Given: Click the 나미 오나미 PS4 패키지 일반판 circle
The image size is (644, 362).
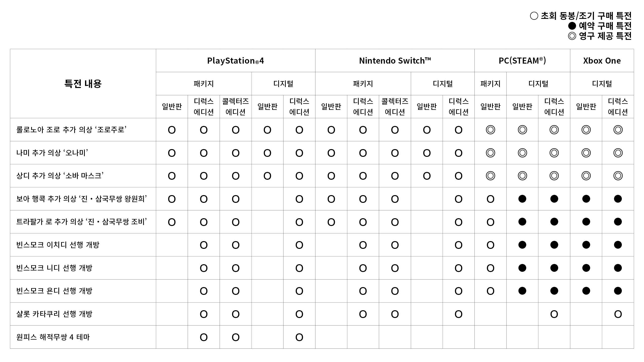Looking at the screenshot, I should (x=172, y=153).
